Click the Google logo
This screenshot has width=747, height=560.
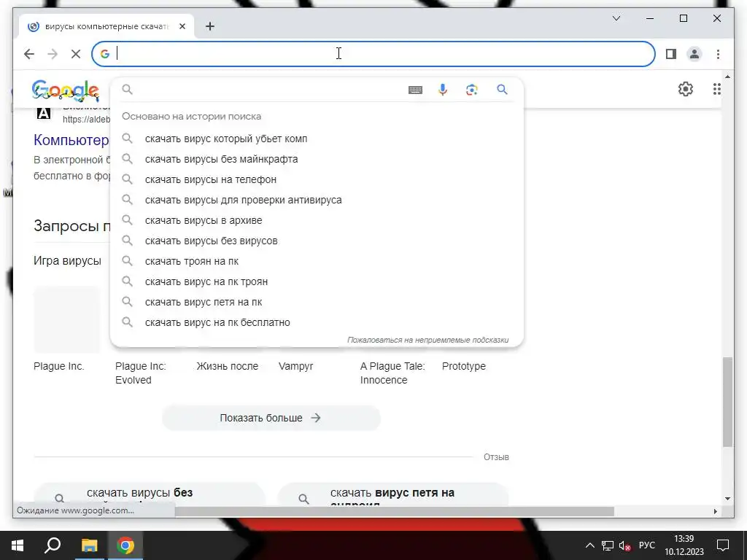tap(65, 90)
